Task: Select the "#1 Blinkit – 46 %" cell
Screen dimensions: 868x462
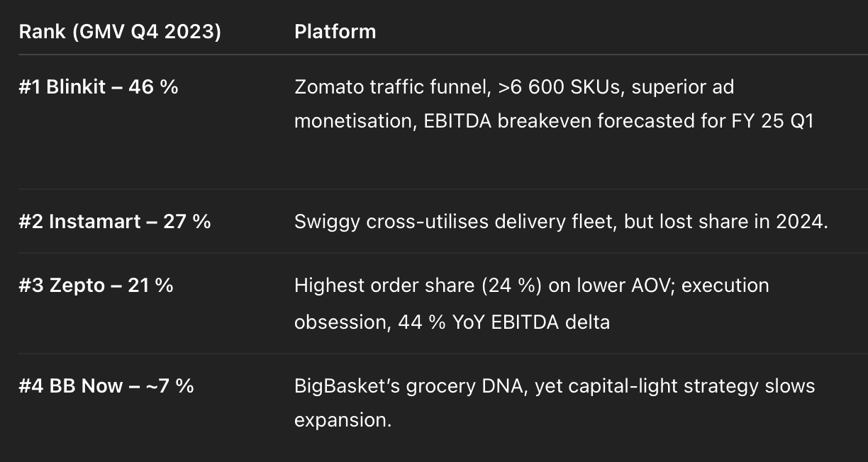Action: pyautogui.click(x=99, y=87)
